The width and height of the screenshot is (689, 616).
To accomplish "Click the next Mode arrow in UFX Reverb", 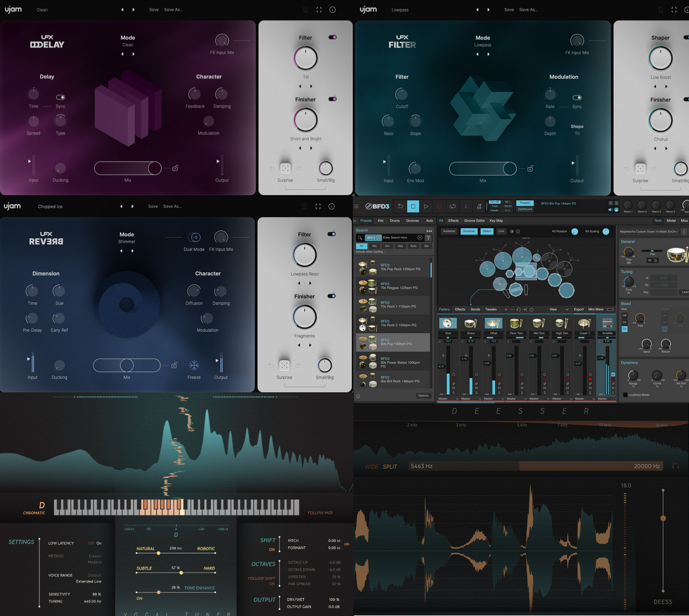I will (x=132, y=251).
